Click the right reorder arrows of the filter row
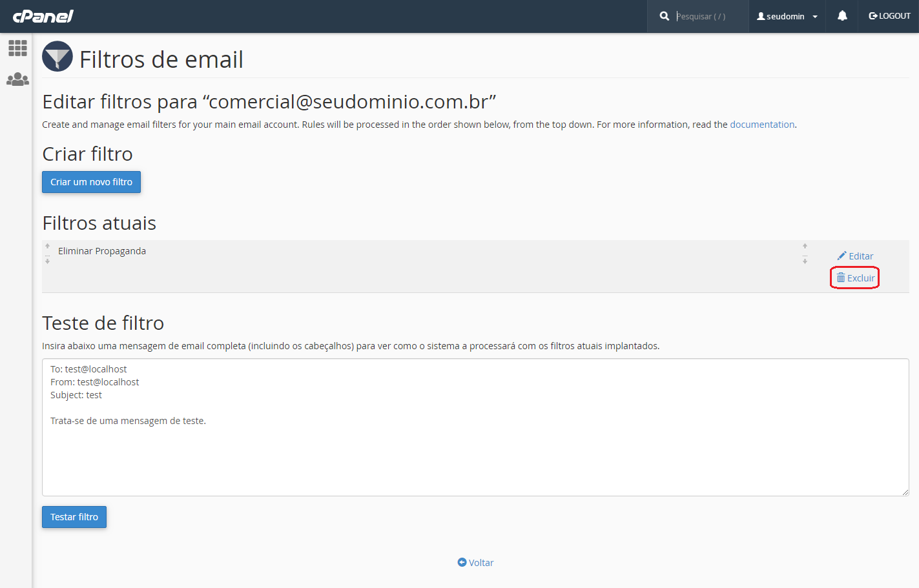 coord(805,253)
